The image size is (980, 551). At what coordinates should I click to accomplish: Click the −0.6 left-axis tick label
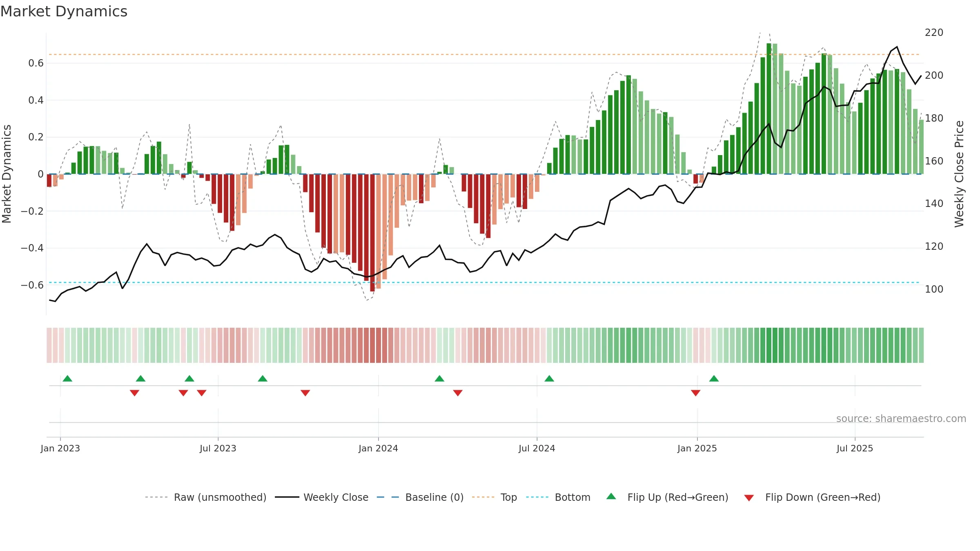pyautogui.click(x=32, y=285)
